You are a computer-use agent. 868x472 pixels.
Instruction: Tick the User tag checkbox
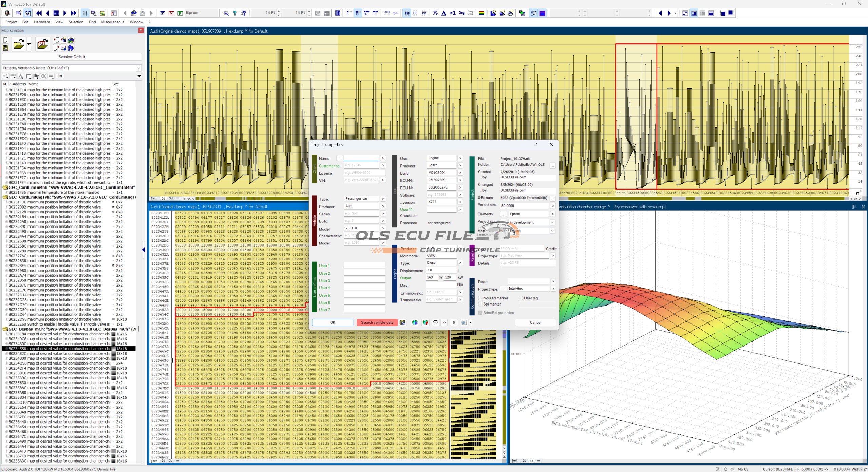tap(521, 298)
